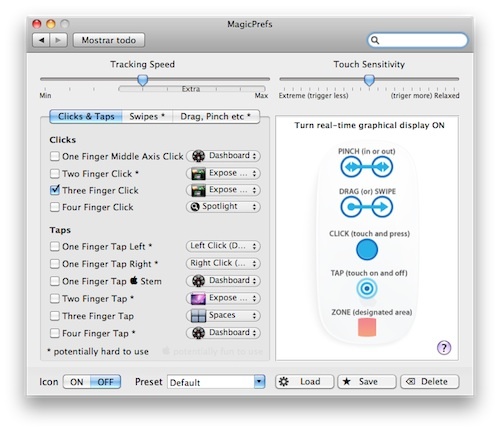Click the magnifier icon in the search field

pyautogui.click(x=375, y=40)
